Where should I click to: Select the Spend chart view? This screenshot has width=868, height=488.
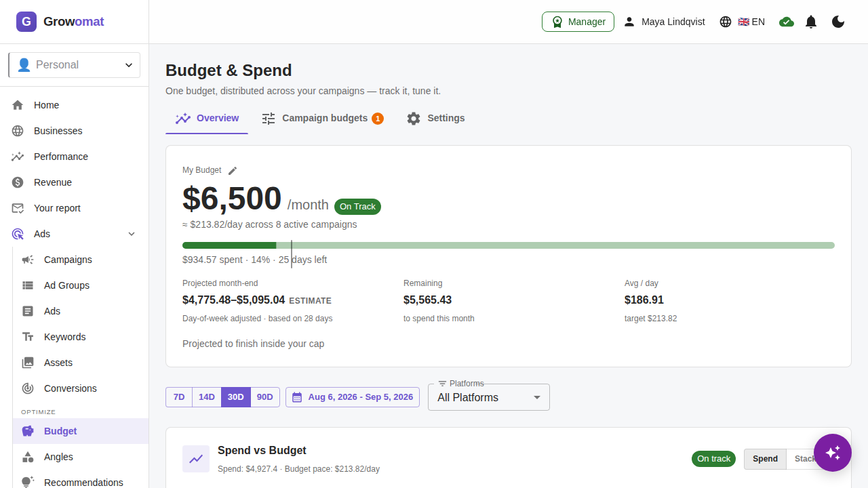click(765, 459)
